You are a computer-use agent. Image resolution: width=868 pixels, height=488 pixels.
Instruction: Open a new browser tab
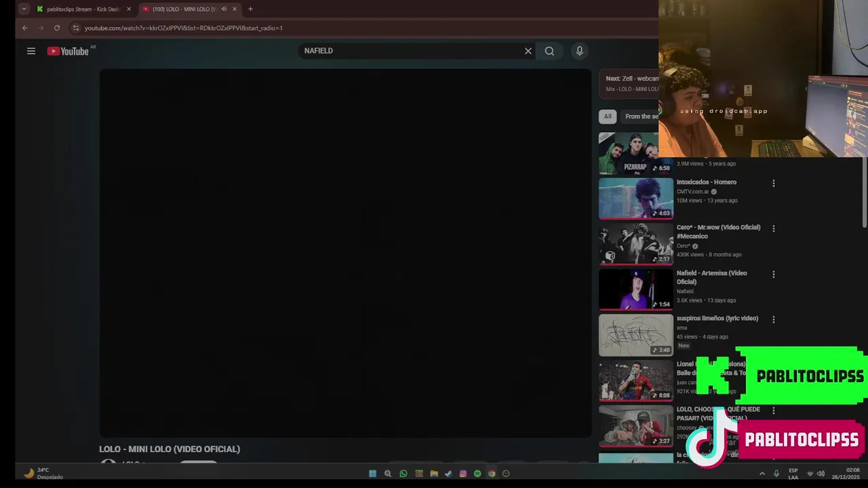(x=250, y=9)
